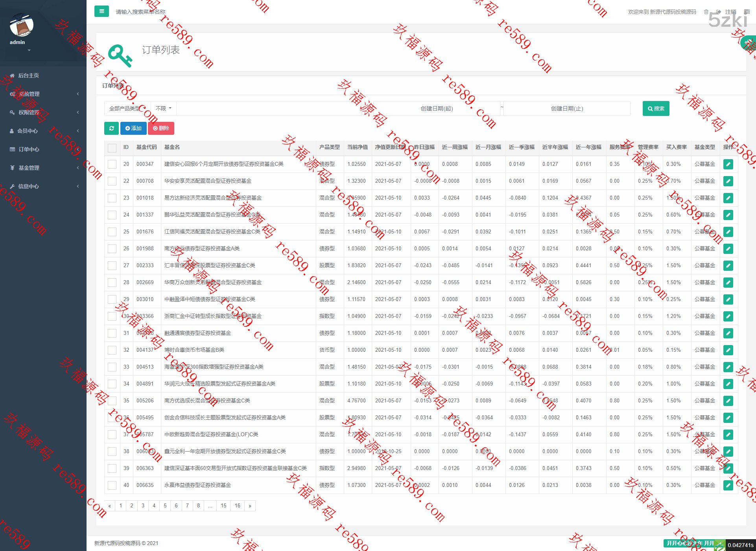The height and width of the screenshot is (551, 756).
Task: Click edit pencil icon for fund 001018
Action: click(728, 198)
